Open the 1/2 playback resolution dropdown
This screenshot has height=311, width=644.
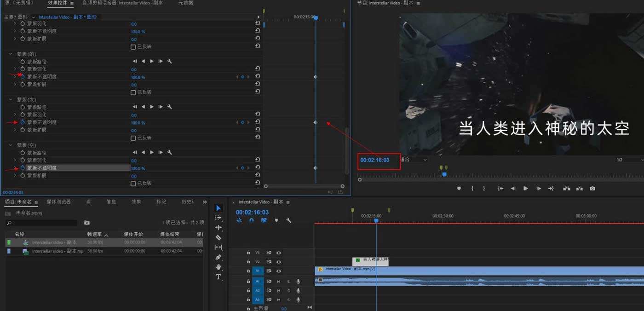point(630,160)
